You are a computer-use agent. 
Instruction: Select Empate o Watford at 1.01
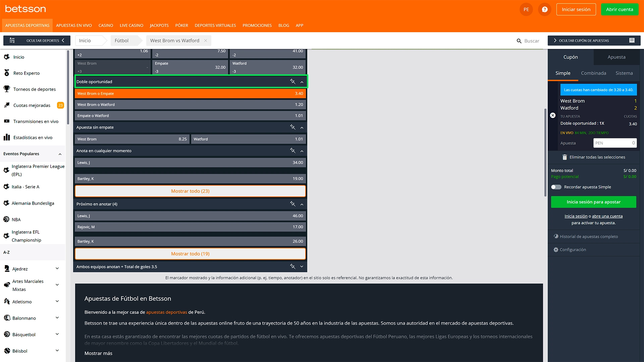pyautogui.click(x=190, y=116)
